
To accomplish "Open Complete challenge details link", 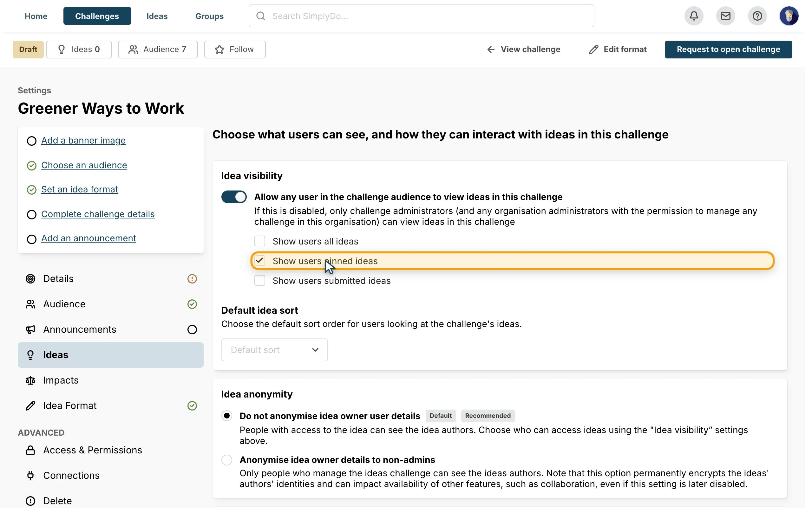I will pyautogui.click(x=98, y=214).
